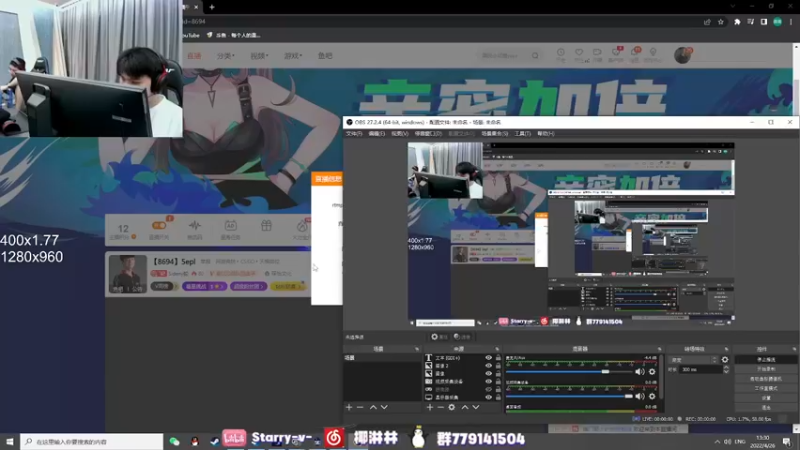Open transition properties gear icon
This screenshot has height=450, width=800.
(x=725, y=360)
